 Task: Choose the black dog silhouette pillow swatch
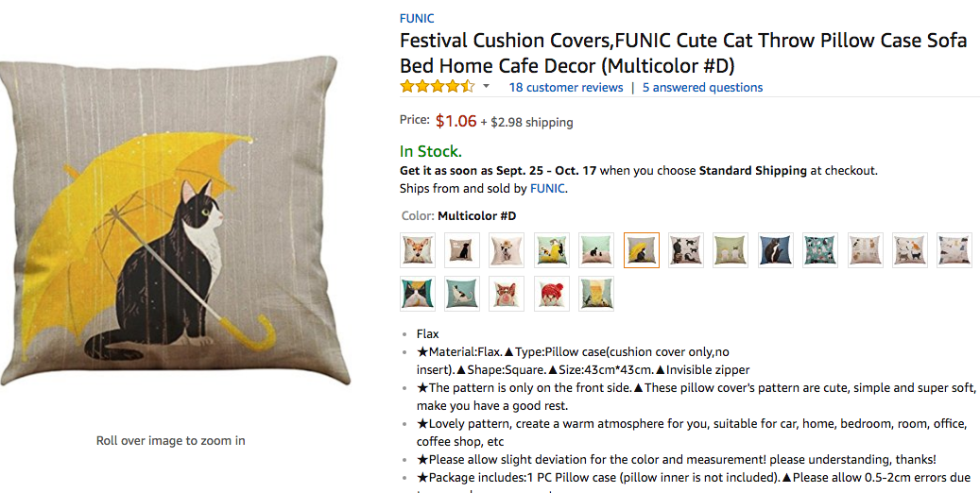tap(462, 250)
